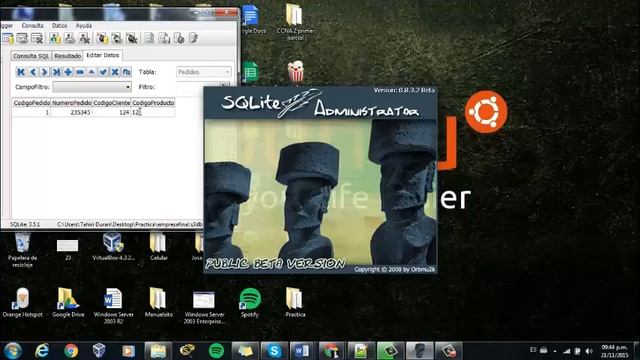Click the database file path in status bar
The height and width of the screenshot is (360, 640).
tap(130, 224)
